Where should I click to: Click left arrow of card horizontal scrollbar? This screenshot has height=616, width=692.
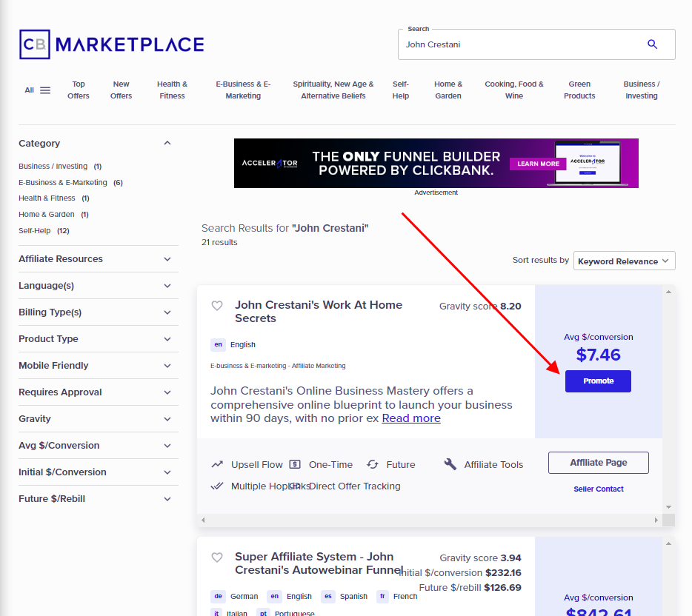coord(203,520)
